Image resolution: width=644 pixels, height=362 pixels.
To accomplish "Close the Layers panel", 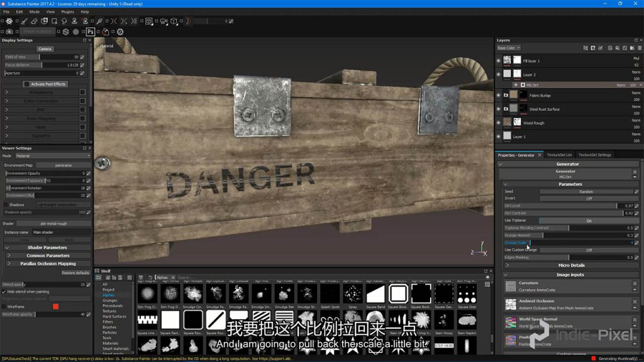I will point(641,40).
